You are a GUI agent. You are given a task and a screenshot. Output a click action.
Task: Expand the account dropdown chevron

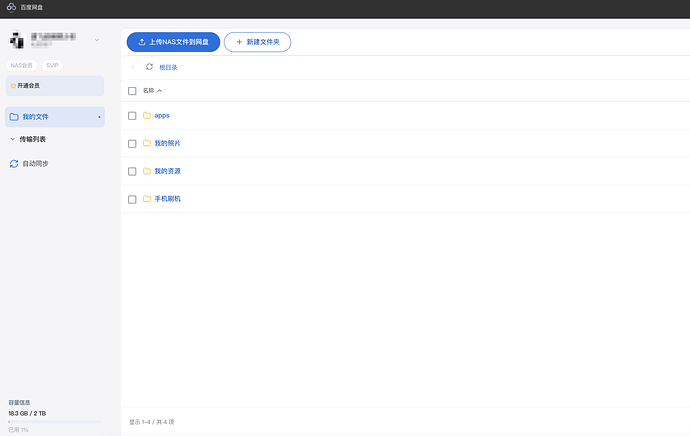click(97, 40)
